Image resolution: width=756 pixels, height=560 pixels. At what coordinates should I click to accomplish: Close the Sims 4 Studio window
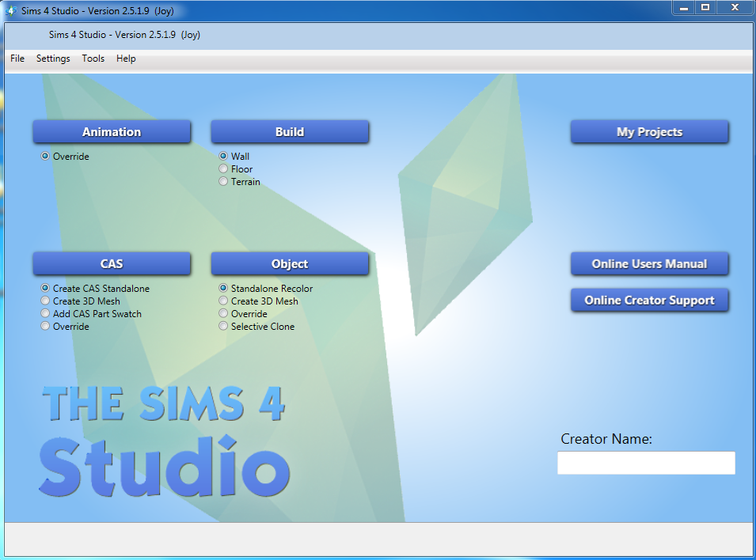tap(735, 7)
